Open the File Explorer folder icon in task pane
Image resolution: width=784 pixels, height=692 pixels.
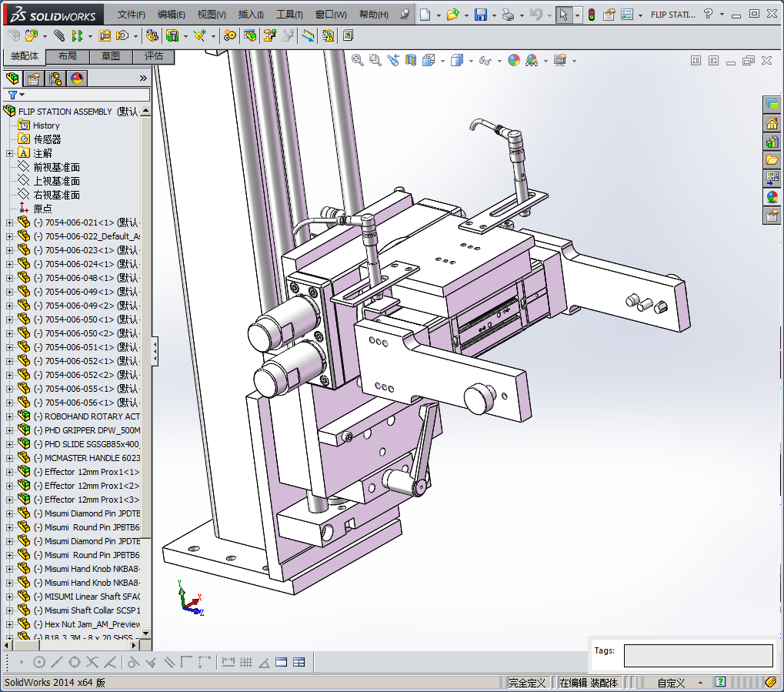click(772, 160)
